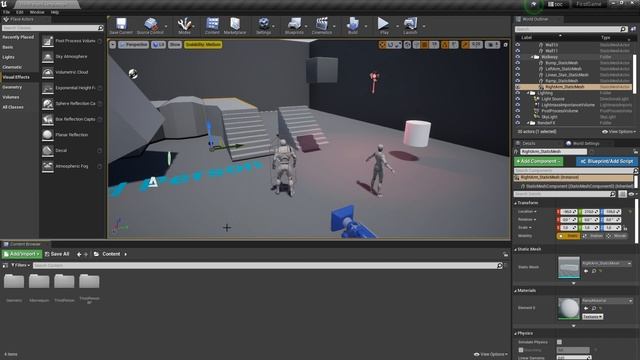Screen dimensions: 640x360
Task: Collapse the Lighting folder in World Outliner
Action: (x=528, y=93)
